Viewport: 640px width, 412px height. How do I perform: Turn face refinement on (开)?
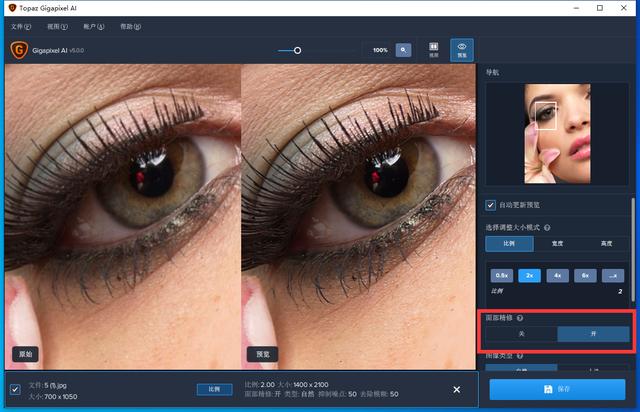pyautogui.click(x=593, y=334)
